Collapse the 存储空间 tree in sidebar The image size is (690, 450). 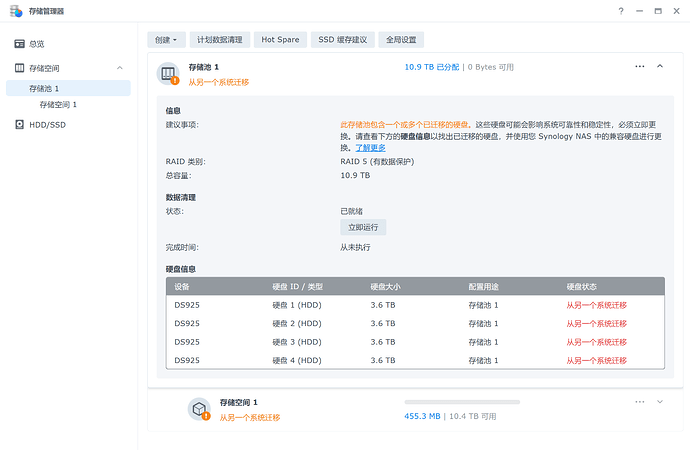click(120, 68)
